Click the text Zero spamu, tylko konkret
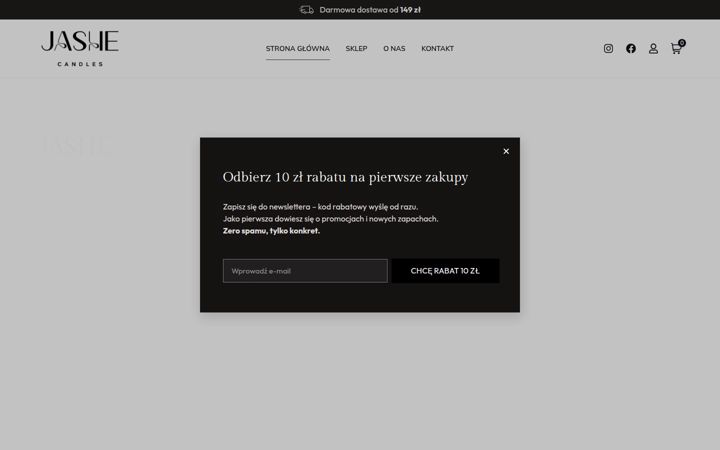Viewport: 720px width, 450px height. click(x=271, y=231)
